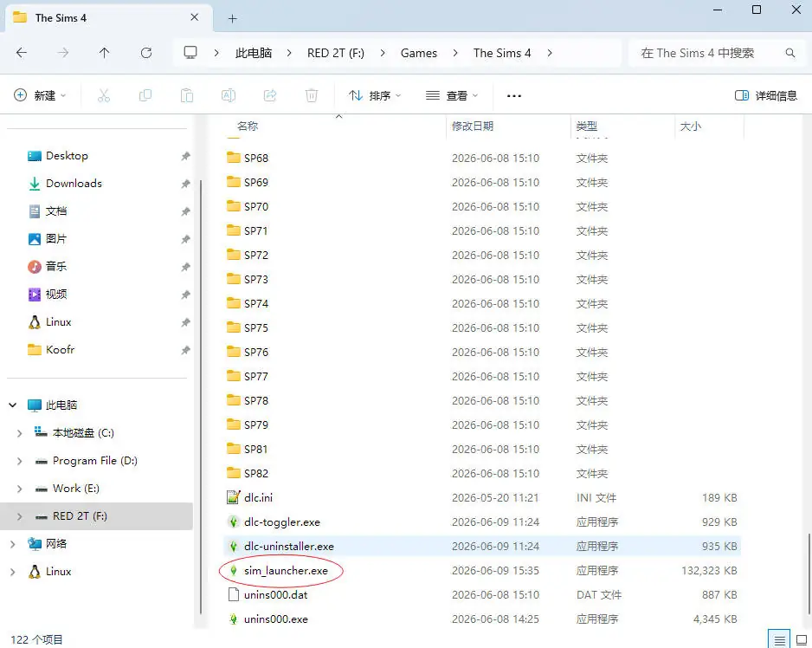812x648 pixels.
Task: Click the pin icon beside Koofr
Action: click(x=185, y=350)
